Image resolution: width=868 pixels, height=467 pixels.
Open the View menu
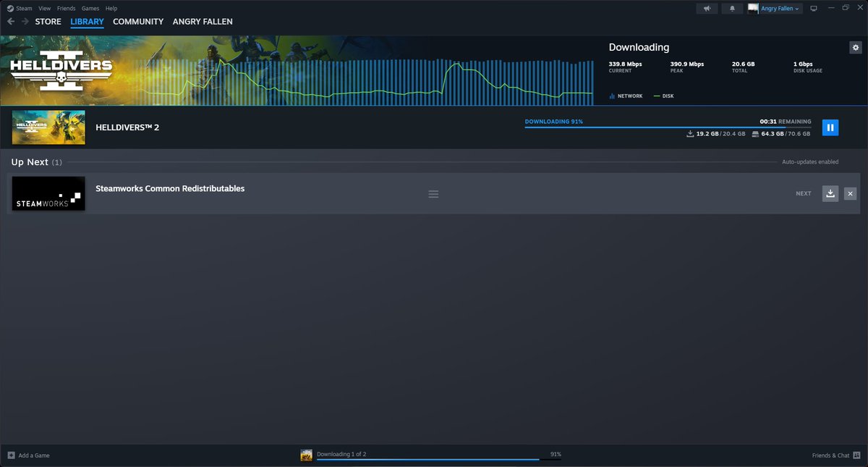click(x=45, y=8)
